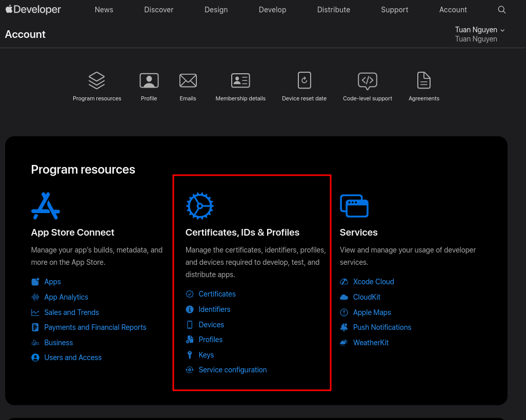The height and width of the screenshot is (420, 526).
Task: Click the Agreements document icon
Action: [x=423, y=80]
